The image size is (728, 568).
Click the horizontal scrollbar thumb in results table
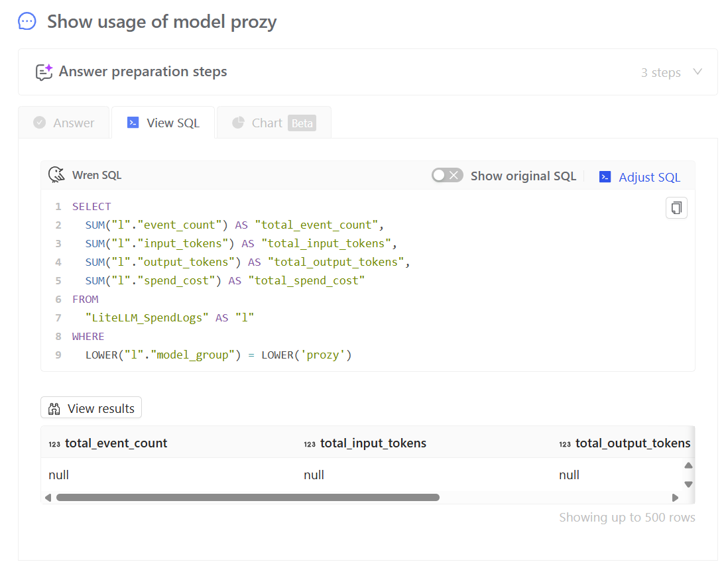click(x=247, y=497)
